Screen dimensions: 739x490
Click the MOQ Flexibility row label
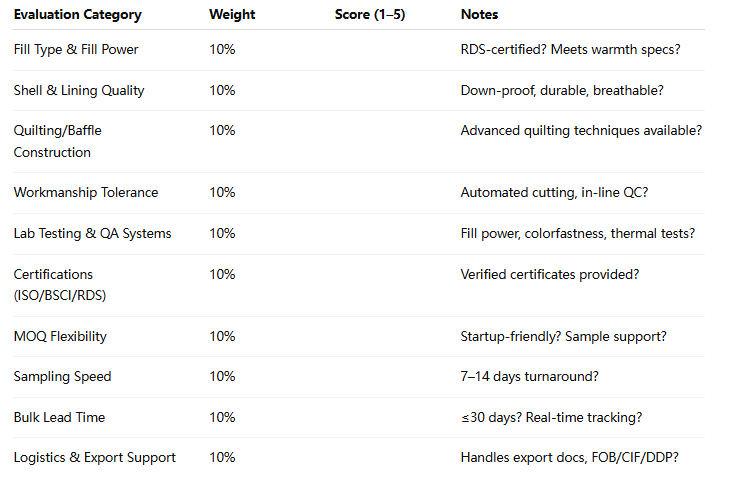click(x=60, y=336)
